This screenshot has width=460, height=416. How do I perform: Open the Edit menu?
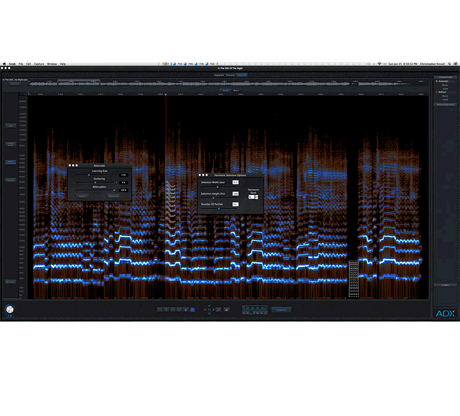(x=29, y=64)
